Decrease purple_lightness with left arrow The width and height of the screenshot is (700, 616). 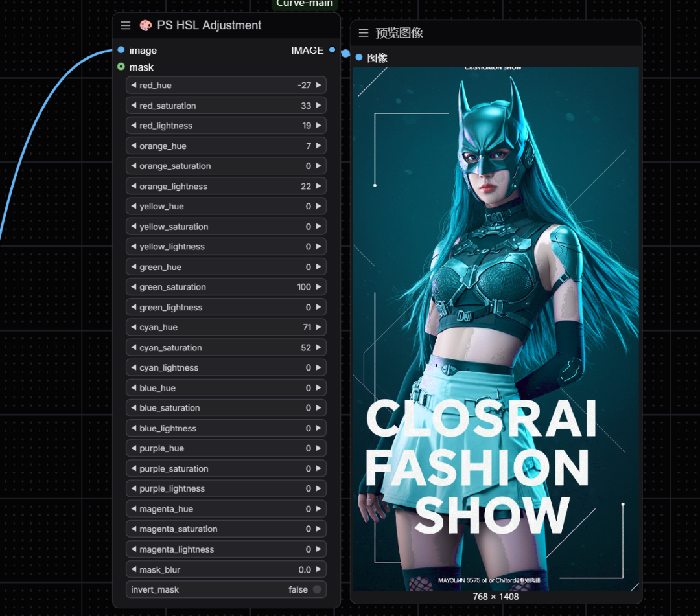tap(134, 488)
